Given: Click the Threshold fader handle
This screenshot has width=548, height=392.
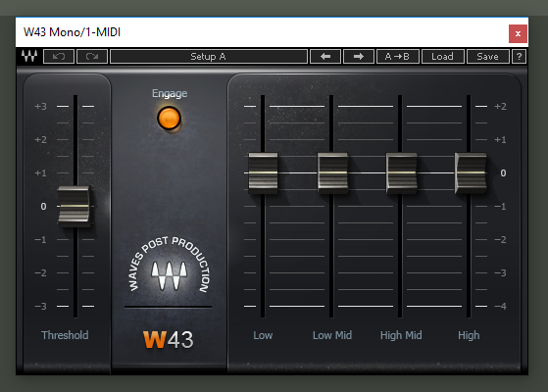Looking at the screenshot, I should click(74, 206).
